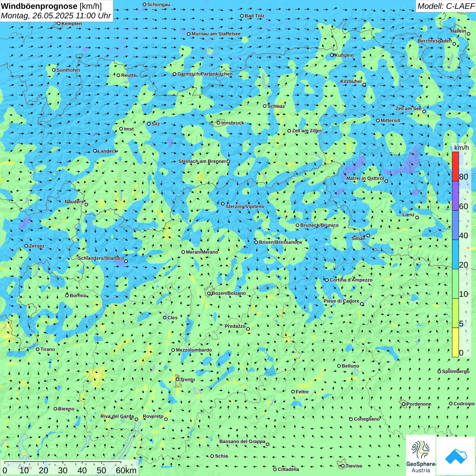The image size is (476, 476).
Task: Click the Spilimbergo city label
Action: click(456, 371)
